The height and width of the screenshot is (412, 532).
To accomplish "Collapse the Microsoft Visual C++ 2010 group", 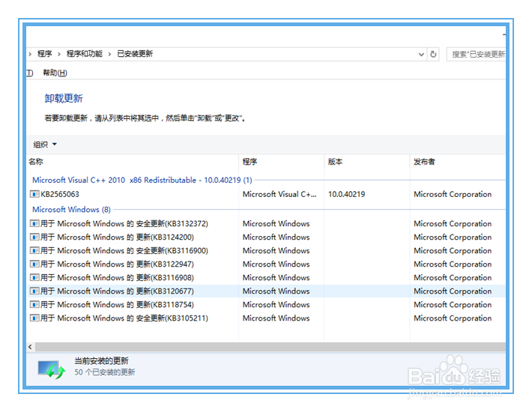I will click(142, 180).
